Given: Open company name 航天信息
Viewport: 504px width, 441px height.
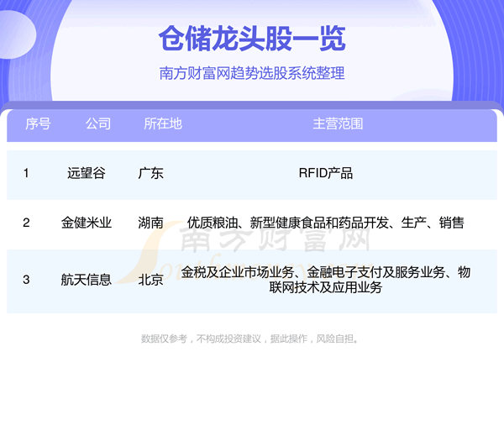Looking at the screenshot, I should [87, 280].
